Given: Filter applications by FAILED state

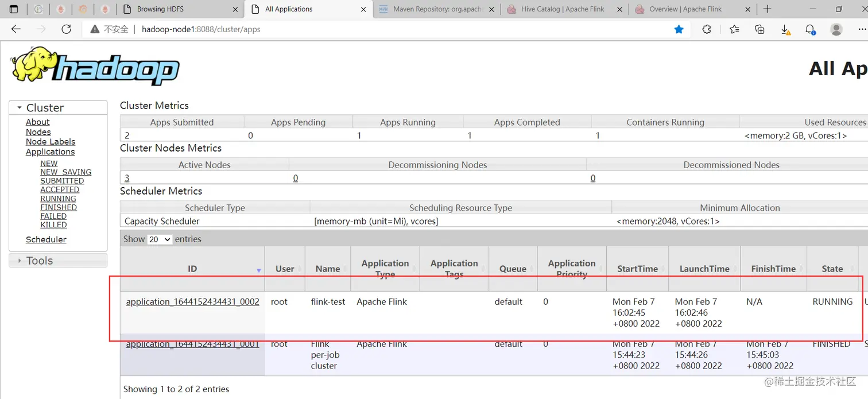Looking at the screenshot, I should pos(53,216).
